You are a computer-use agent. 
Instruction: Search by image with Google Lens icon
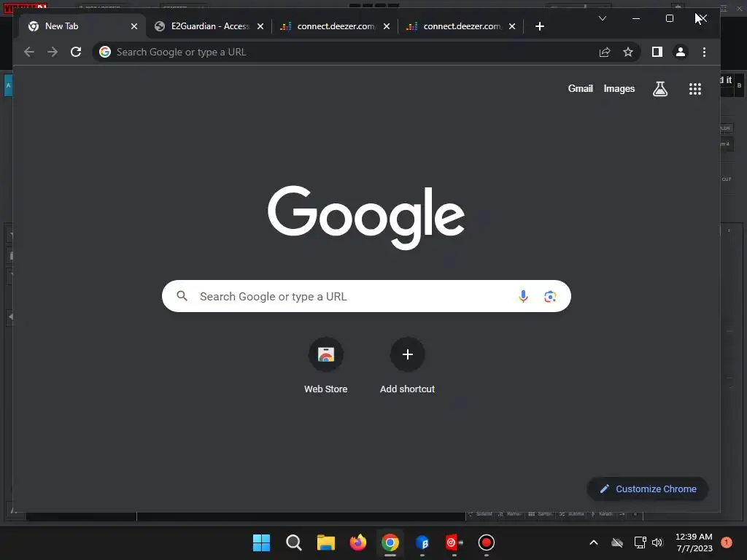(x=550, y=296)
